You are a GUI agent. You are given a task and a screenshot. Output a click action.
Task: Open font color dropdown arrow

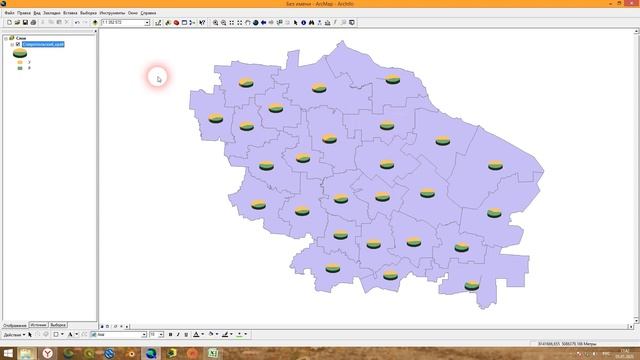[202, 335]
